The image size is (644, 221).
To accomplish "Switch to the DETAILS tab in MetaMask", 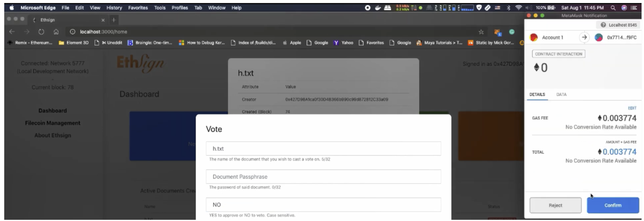I will click(x=537, y=95).
